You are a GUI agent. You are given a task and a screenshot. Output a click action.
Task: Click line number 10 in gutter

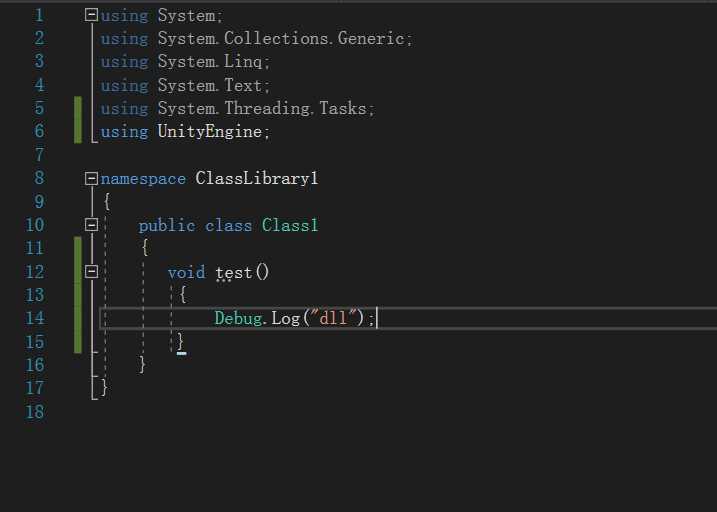pos(35,225)
